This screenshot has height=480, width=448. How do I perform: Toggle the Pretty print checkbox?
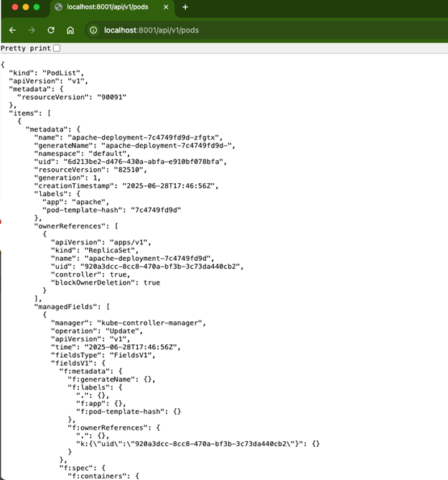click(57, 48)
